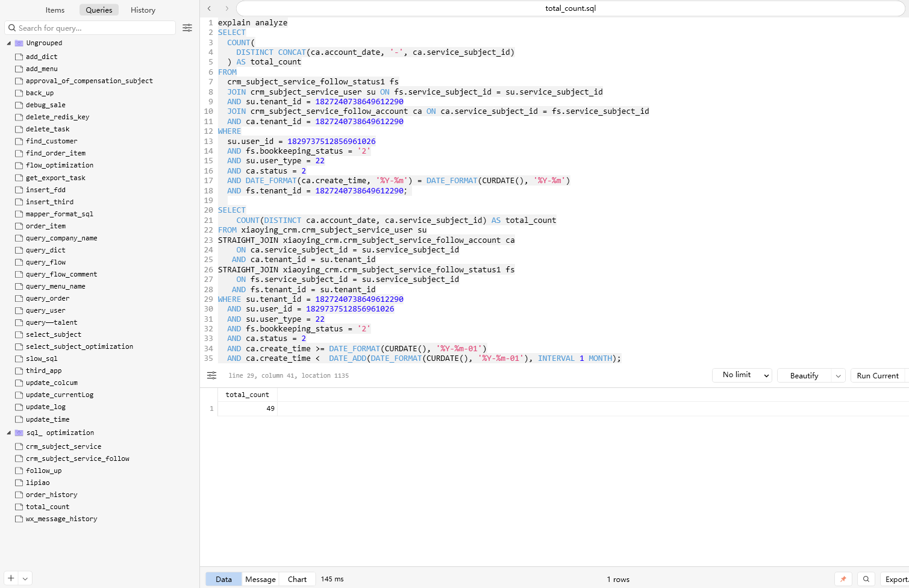
Task: Click the explain analyze line in editor
Action: coord(252,23)
